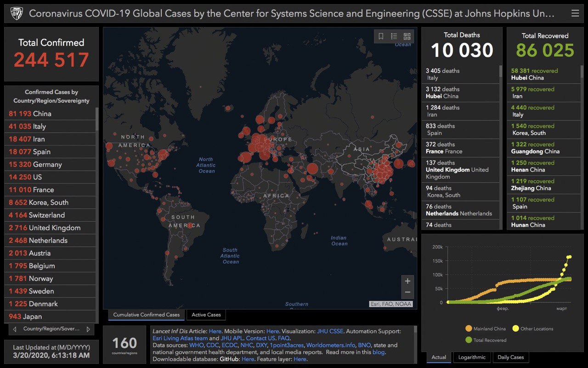Screen dimensions: 588x368
Task: Zoom out on the map with minus
Action: pyautogui.click(x=407, y=293)
